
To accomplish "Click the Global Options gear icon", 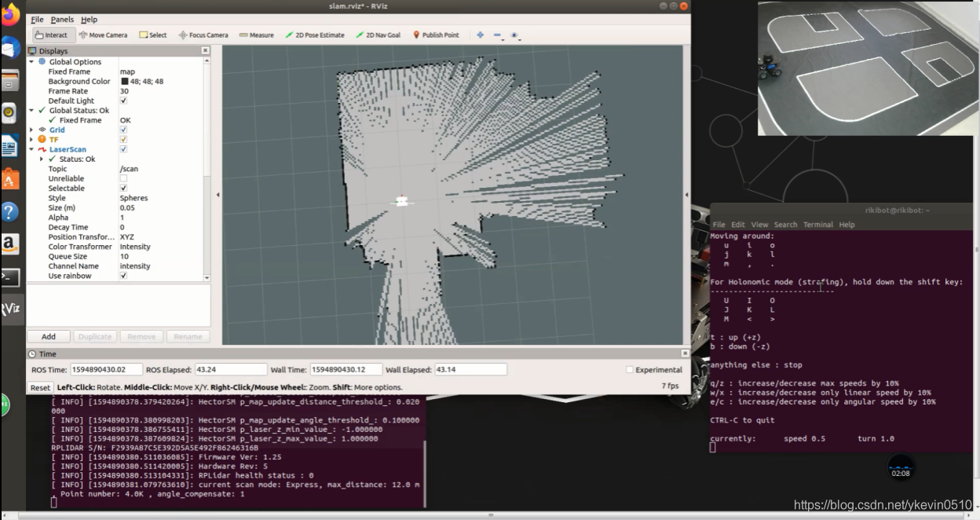I will point(42,61).
